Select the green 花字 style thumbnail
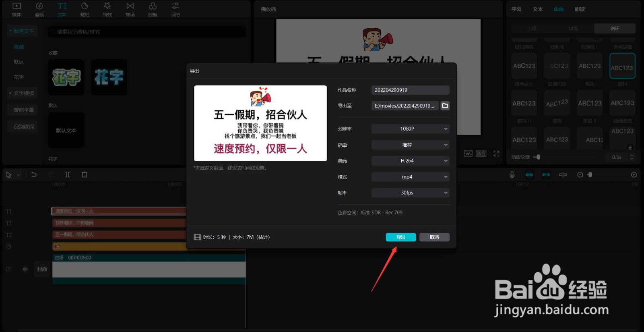Screen dimensions: 644x332 pyautogui.click(x=66, y=77)
